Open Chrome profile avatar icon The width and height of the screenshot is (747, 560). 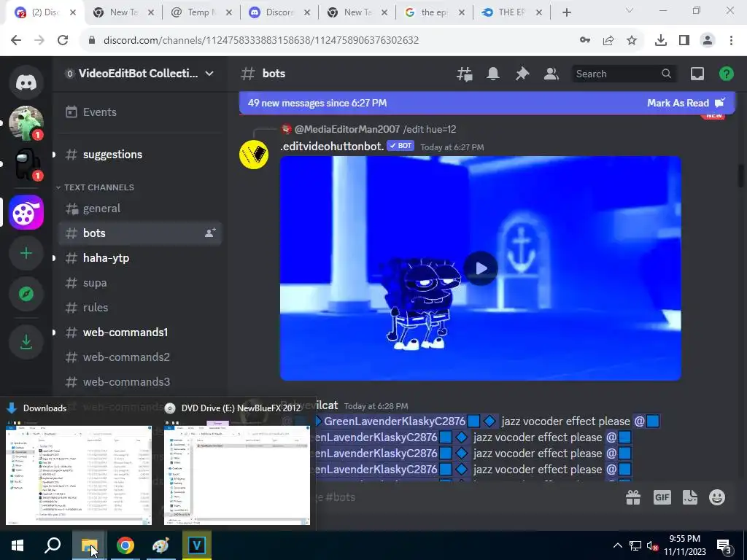(708, 40)
